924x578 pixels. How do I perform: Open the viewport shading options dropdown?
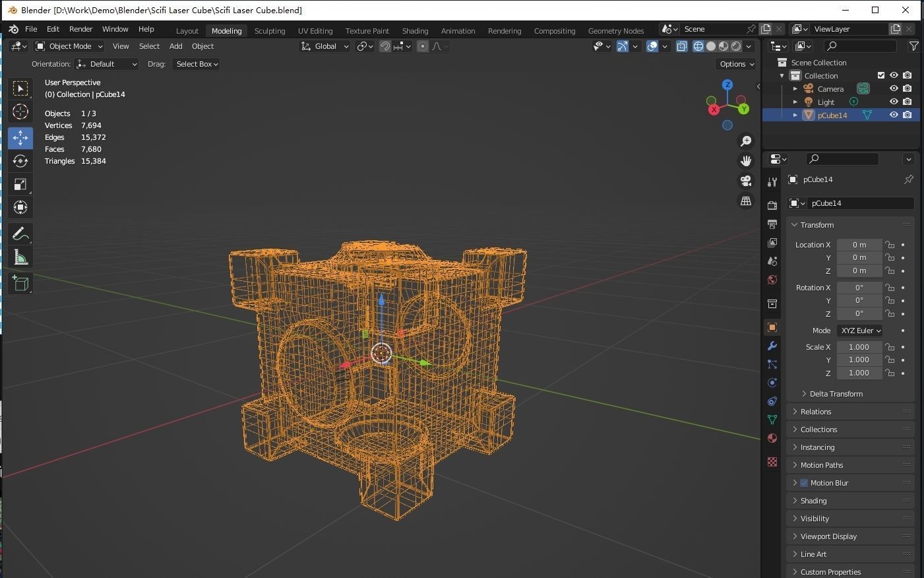[749, 46]
